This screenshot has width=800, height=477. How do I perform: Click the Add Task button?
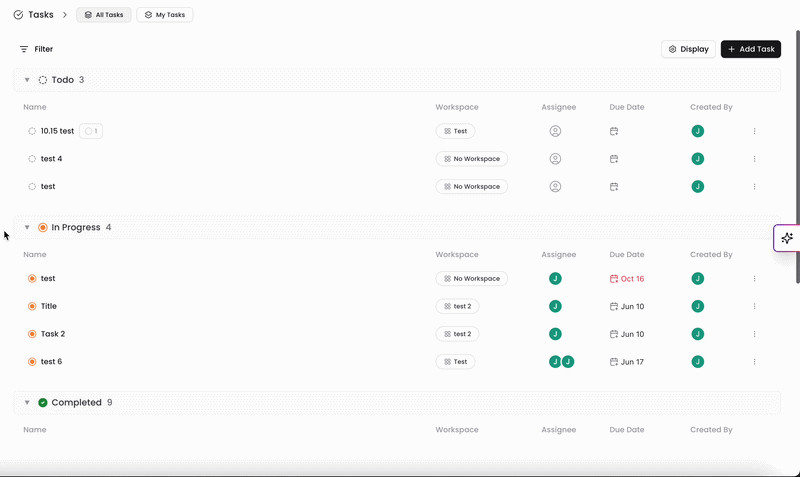[751, 49]
